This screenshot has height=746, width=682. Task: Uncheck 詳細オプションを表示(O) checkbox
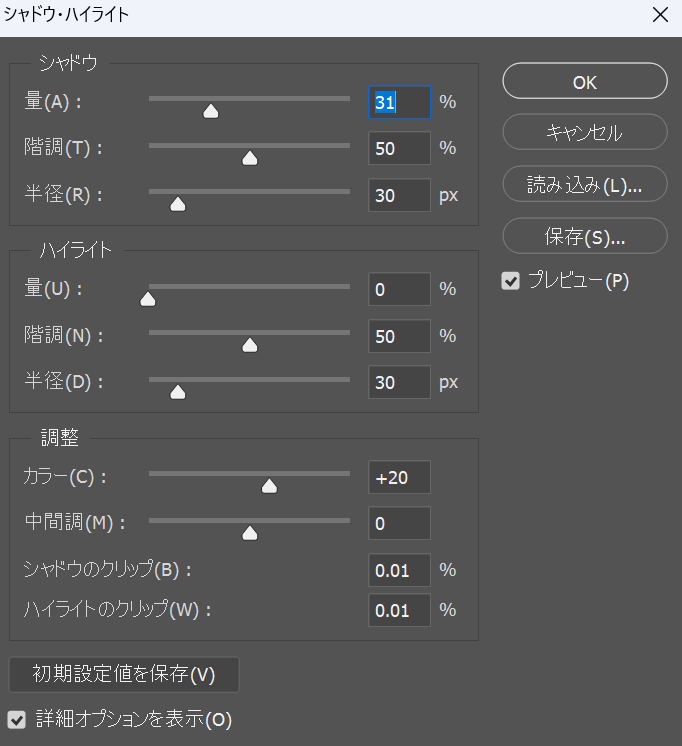click(16, 719)
